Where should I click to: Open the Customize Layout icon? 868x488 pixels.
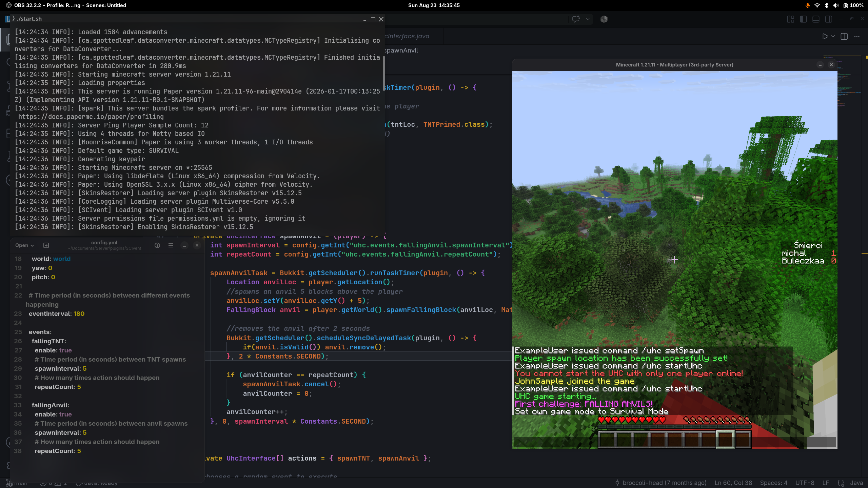pos(790,19)
